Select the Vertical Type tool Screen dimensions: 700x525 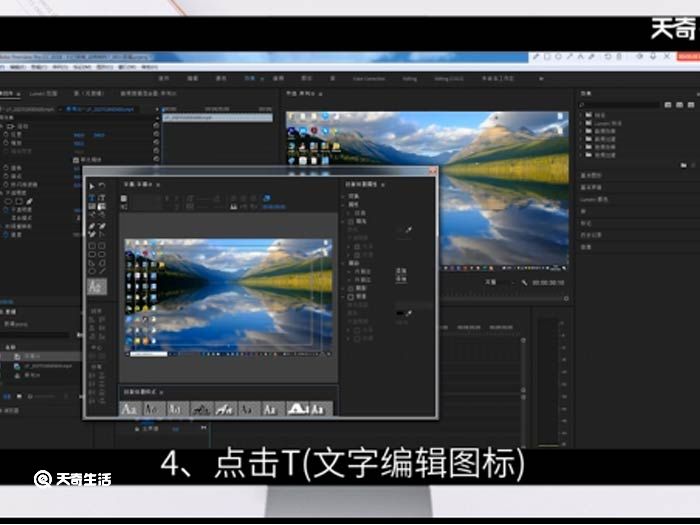pos(102,198)
